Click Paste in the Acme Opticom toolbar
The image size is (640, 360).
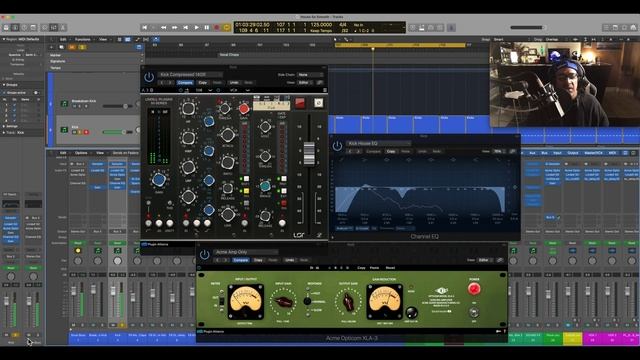pyautogui.click(x=374, y=268)
